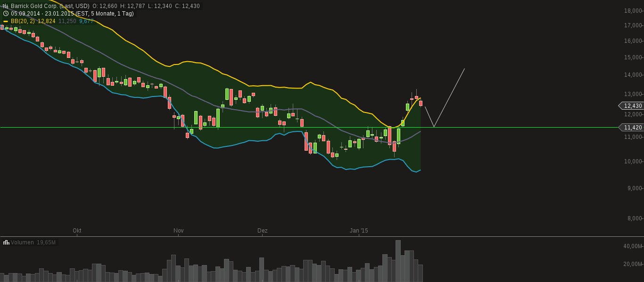The height and width of the screenshot is (282, 644).
Task: Click the 19,65M volume readout
Action: coord(47,242)
